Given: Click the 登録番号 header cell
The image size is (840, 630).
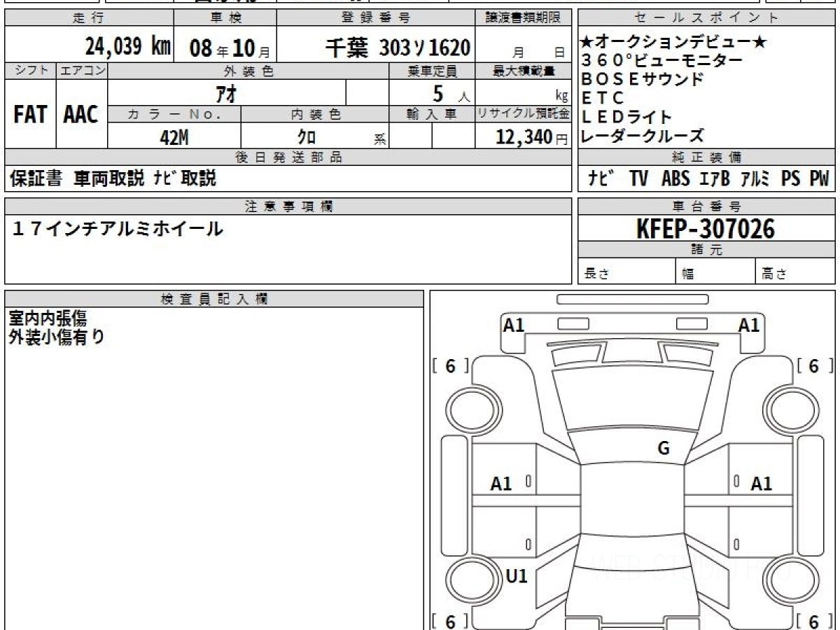Looking at the screenshot, I should pyautogui.click(x=377, y=18).
